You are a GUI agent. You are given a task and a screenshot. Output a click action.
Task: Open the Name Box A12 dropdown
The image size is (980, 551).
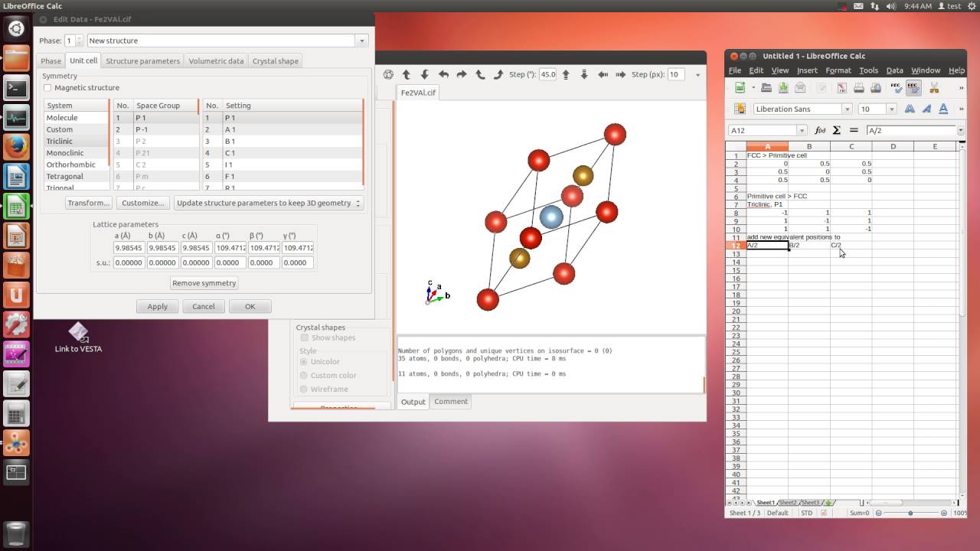(x=802, y=130)
